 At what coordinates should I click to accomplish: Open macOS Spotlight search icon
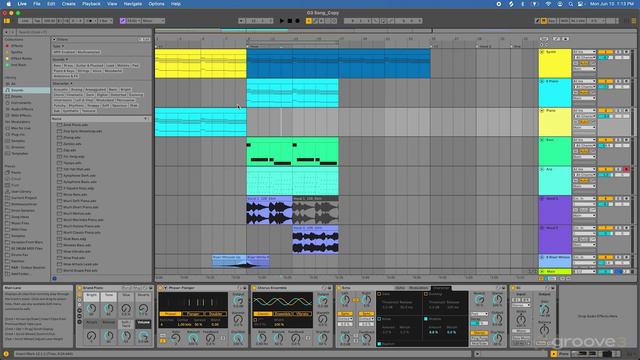pyautogui.click(x=571, y=4)
